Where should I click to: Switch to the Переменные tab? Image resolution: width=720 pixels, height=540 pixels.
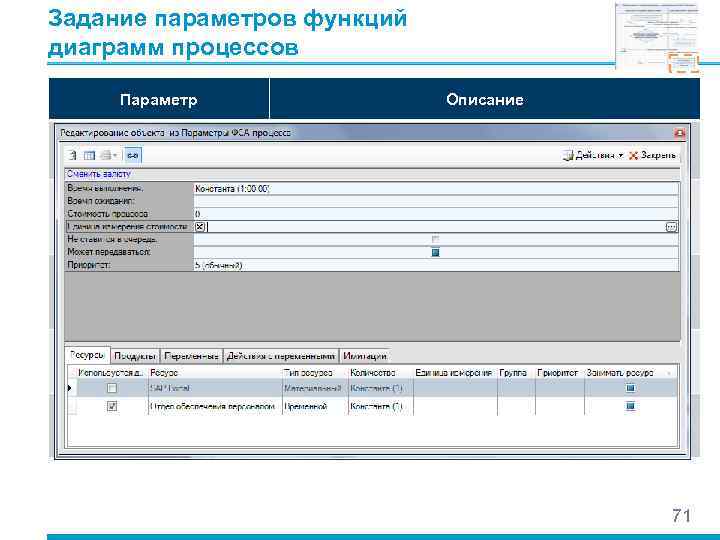point(191,356)
